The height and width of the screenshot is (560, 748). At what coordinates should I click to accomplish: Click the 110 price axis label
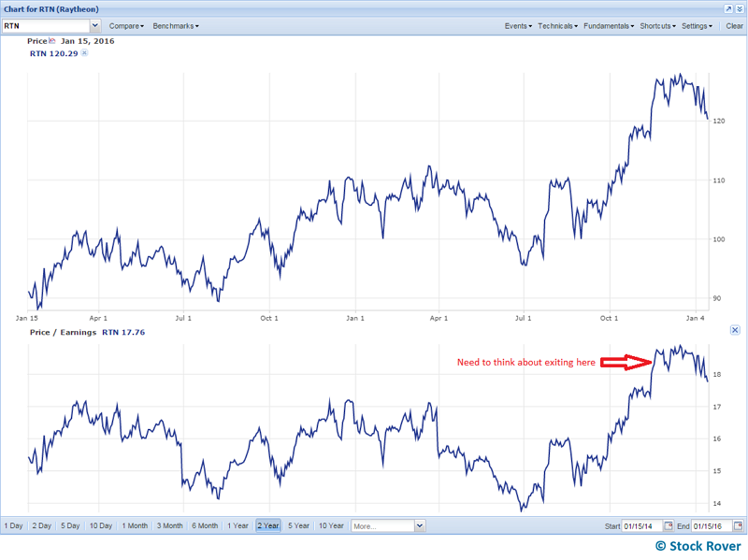719,180
